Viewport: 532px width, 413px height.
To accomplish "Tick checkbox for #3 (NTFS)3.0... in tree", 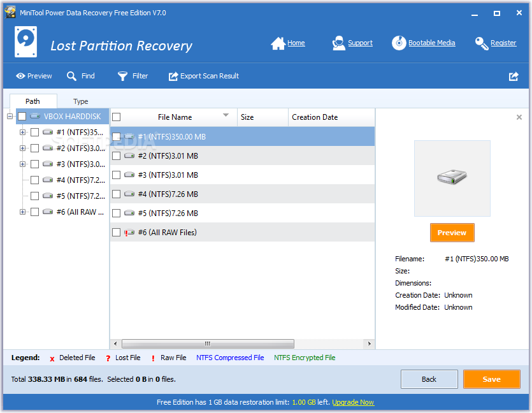I will 34,164.
